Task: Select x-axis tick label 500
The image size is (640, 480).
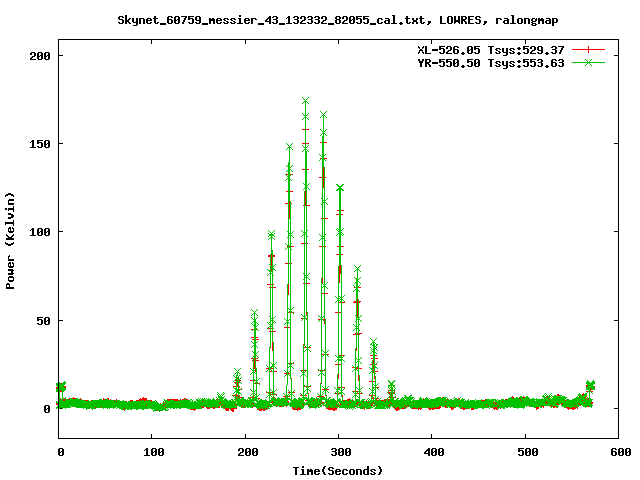Action: pyautogui.click(x=527, y=452)
